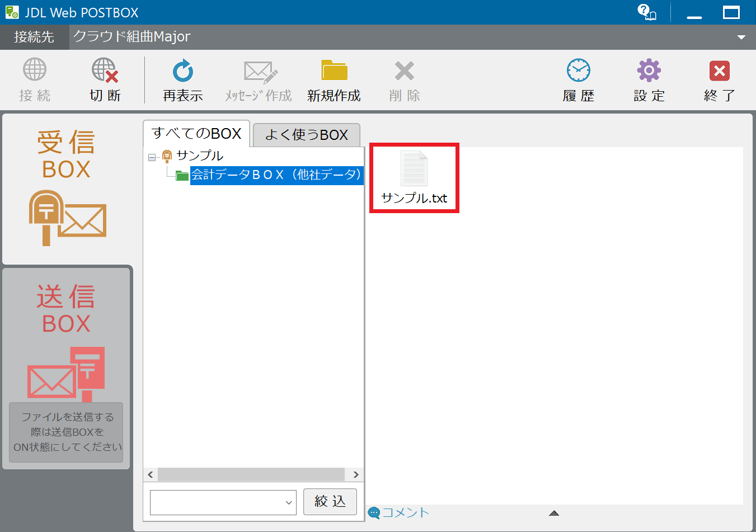The height and width of the screenshot is (532, 756).
Task: Click the サンプル mailbox icon in tree
Action: (x=167, y=156)
